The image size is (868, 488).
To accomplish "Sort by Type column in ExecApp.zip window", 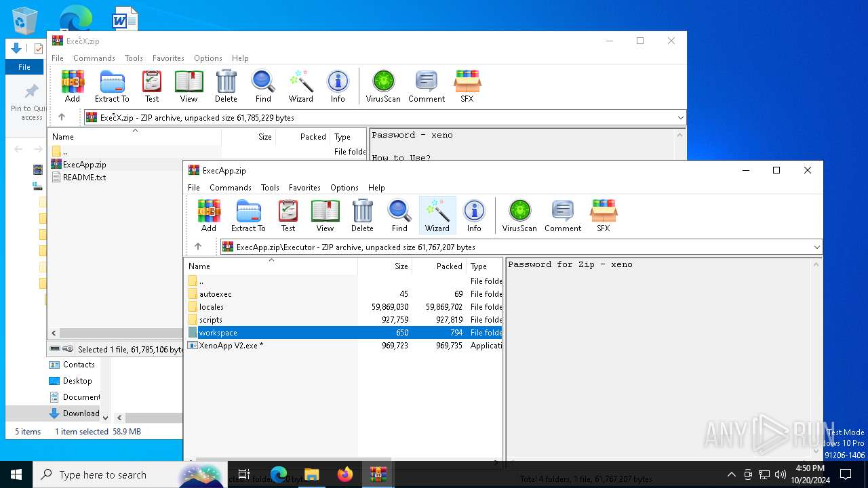I will tap(484, 266).
